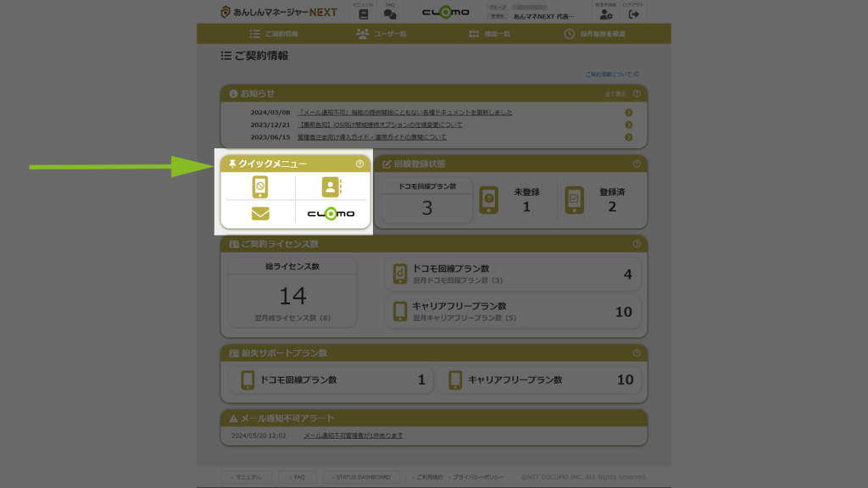Click the 登録済 phone icon
The height and width of the screenshot is (488, 868).
pos(574,200)
